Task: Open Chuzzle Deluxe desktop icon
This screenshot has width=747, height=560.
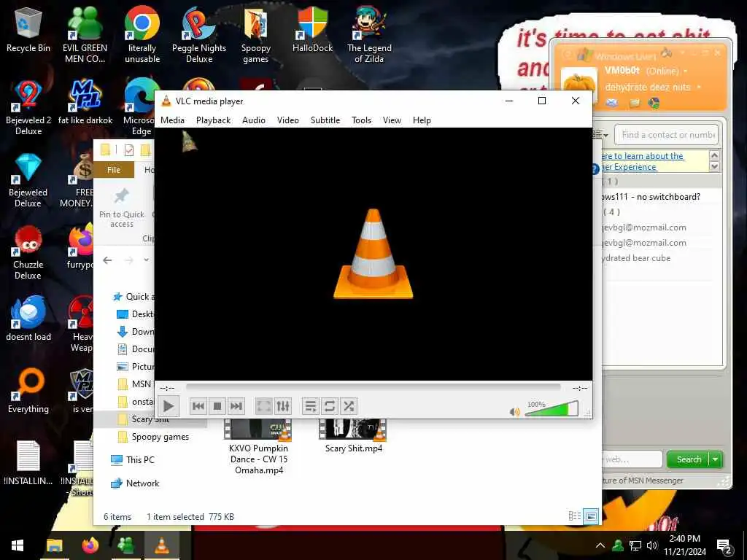Action: pos(28,252)
